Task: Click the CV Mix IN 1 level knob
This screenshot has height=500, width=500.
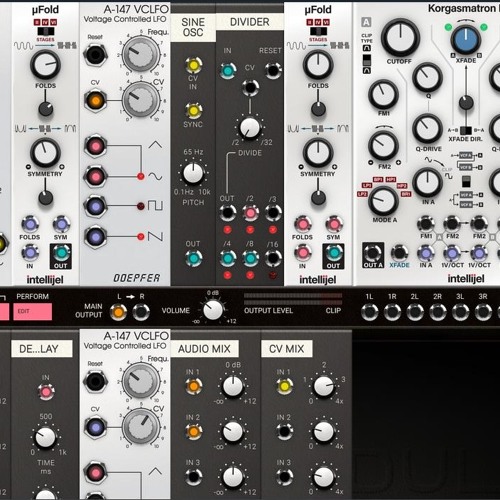Action: click(324, 386)
